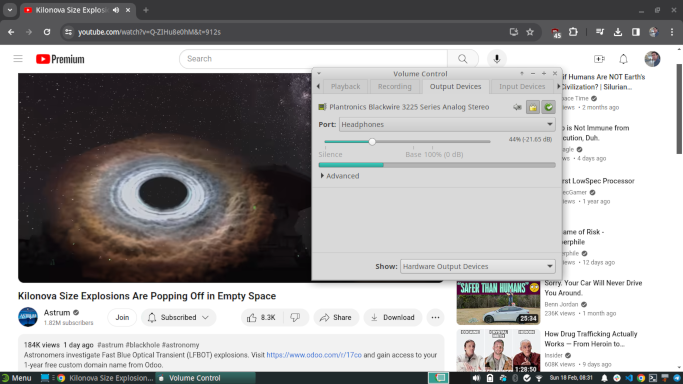
Task: Click the taskbar volume speaker icon
Action: (476, 378)
